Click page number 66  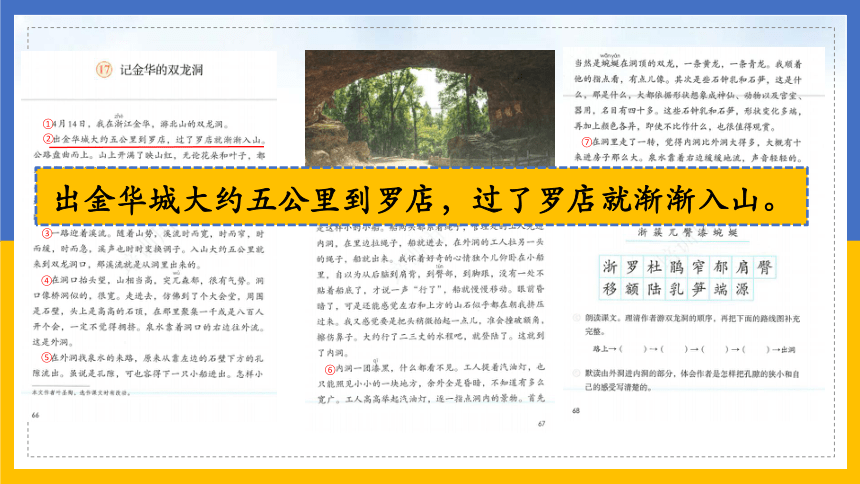[35, 415]
